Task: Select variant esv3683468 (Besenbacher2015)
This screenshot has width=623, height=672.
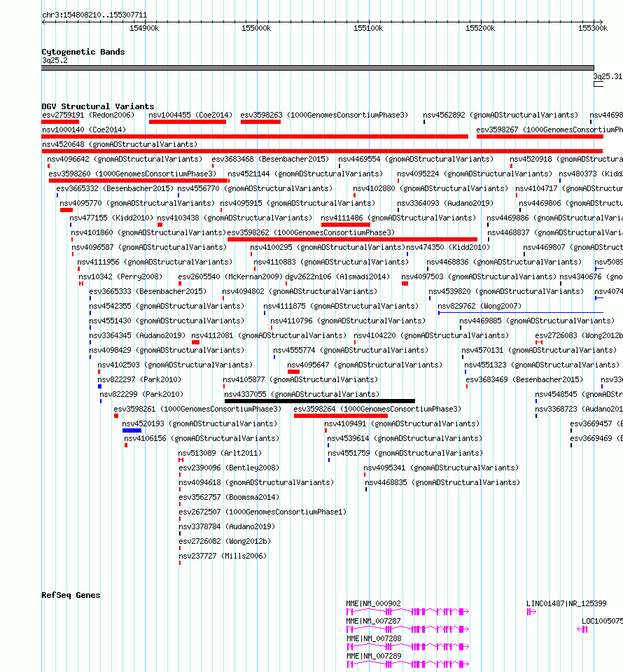Action: 270,159
